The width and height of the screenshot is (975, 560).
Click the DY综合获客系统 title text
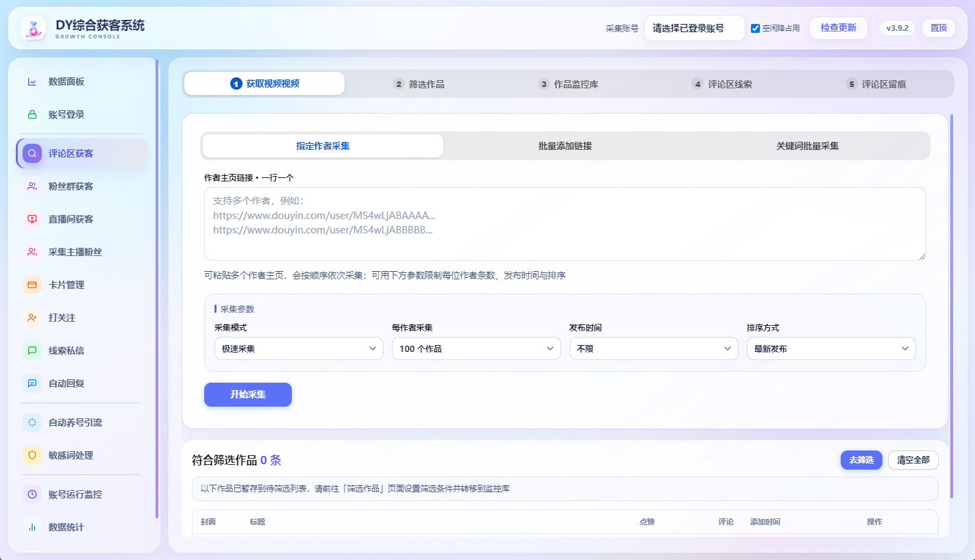coord(100,25)
